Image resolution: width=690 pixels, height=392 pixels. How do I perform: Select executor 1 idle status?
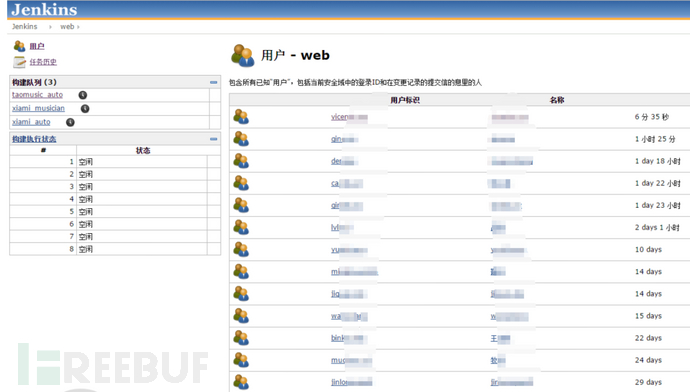86,162
